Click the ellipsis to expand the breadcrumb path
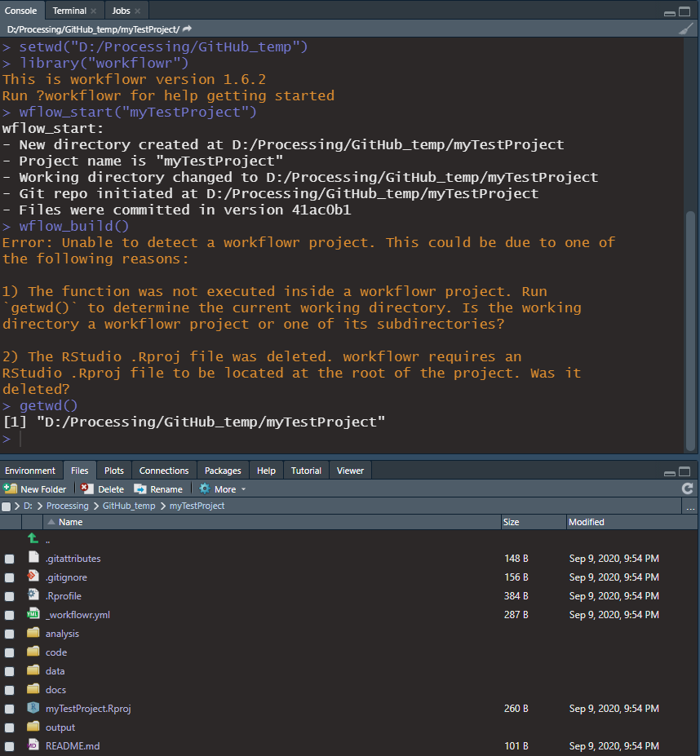Image resolution: width=700 pixels, height=756 pixels. [690, 506]
